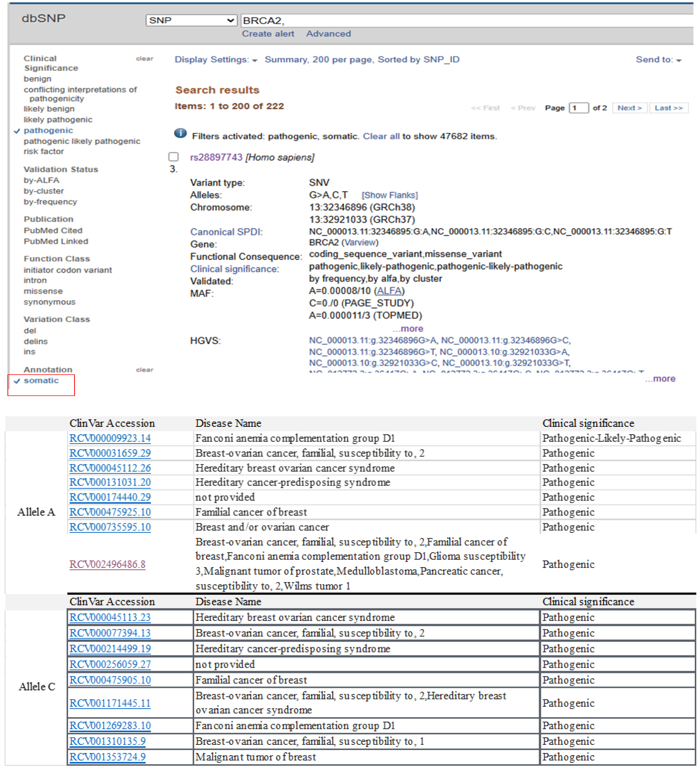Uncheck the pathogenic clinical significance filter
Screen dimensions: 700x771
tap(48, 130)
